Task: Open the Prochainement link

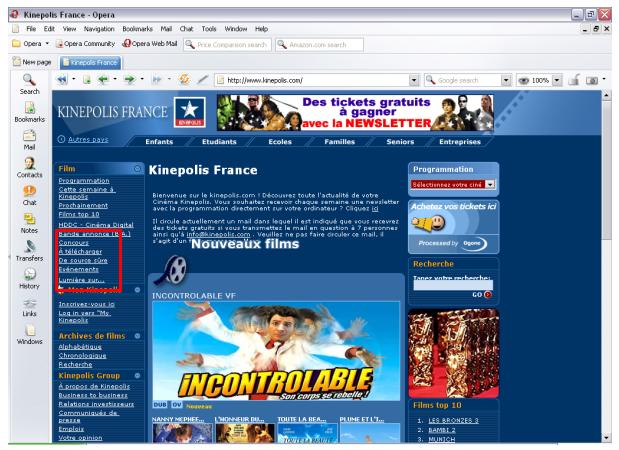Action: 83,205
